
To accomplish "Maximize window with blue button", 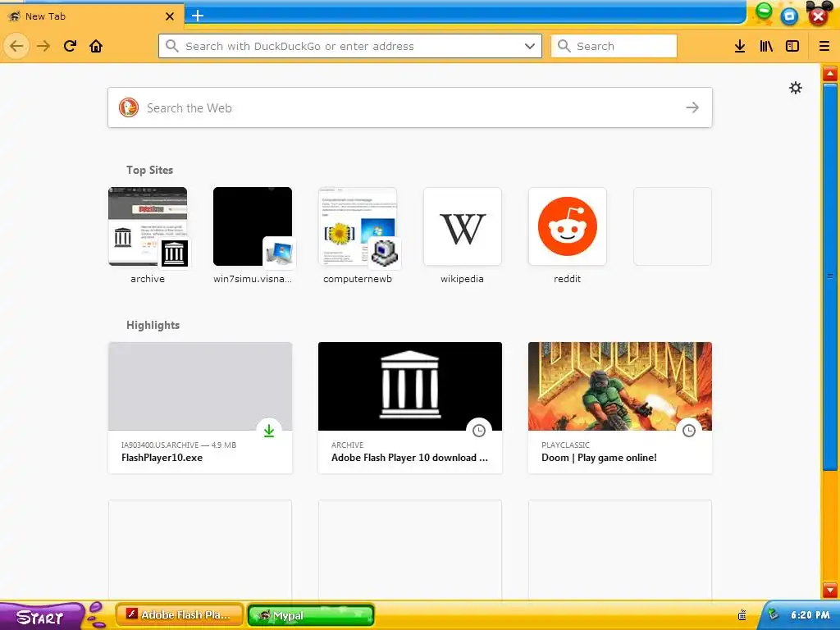I will [x=790, y=16].
